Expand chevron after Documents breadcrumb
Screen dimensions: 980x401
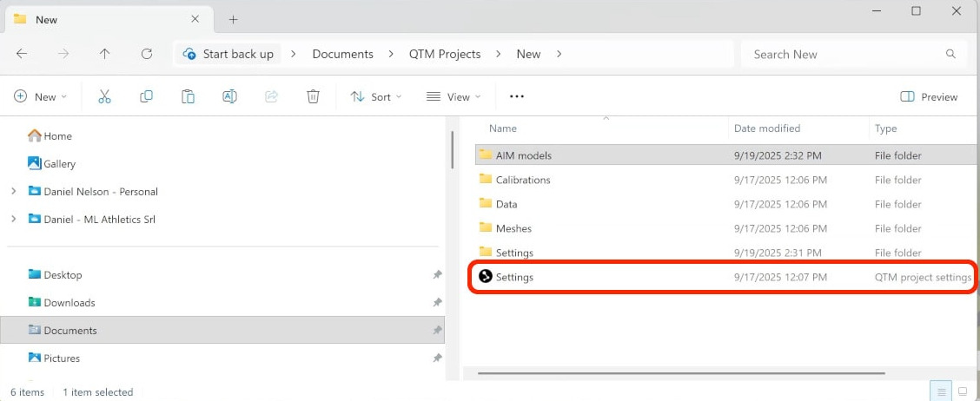point(391,55)
